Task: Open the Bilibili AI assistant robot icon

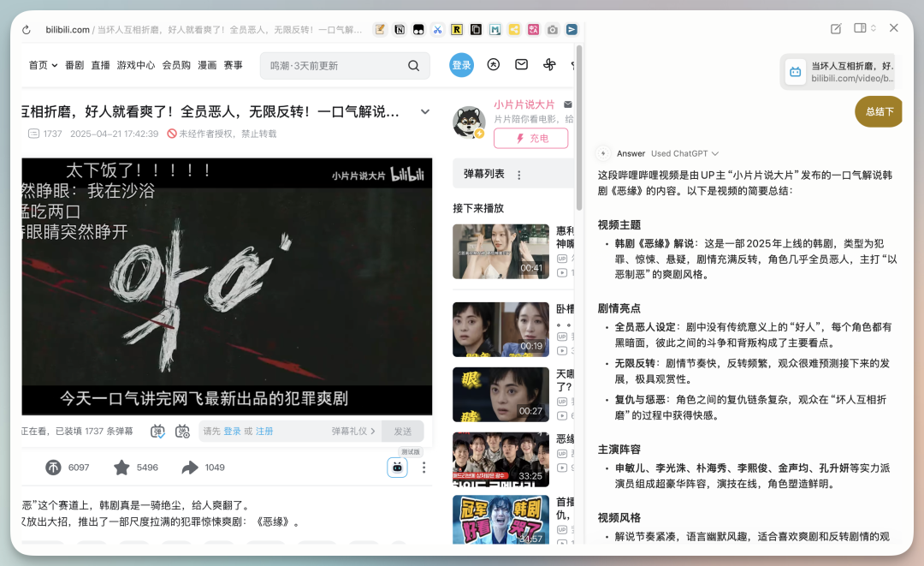Action: click(x=397, y=468)
